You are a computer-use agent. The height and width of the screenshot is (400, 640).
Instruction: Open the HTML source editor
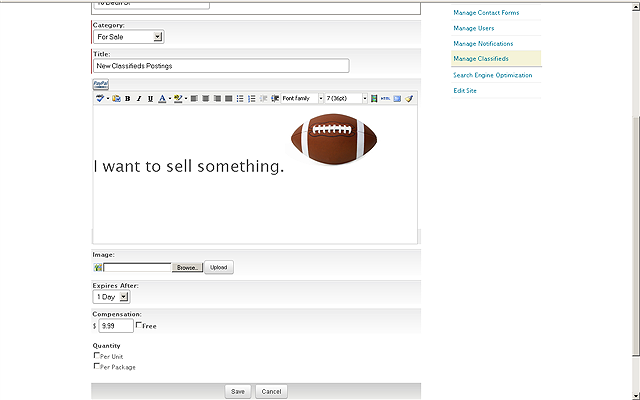[385, 99]
